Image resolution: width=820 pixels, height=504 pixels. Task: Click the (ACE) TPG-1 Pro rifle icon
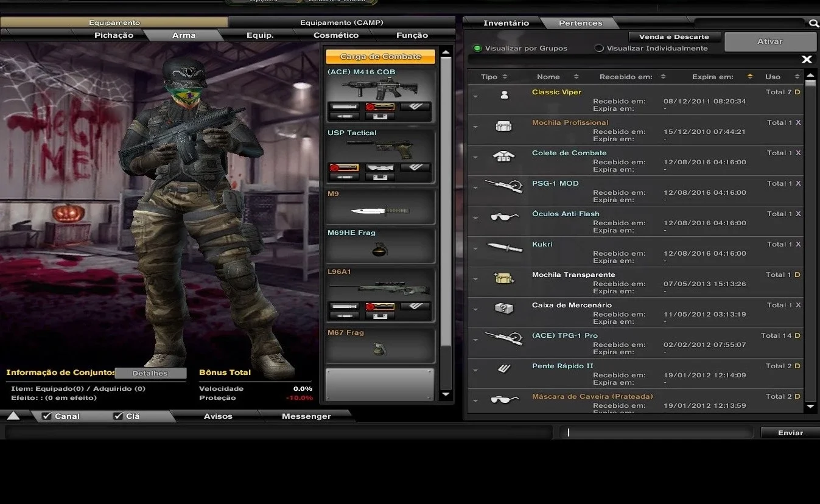pos(504,337)
